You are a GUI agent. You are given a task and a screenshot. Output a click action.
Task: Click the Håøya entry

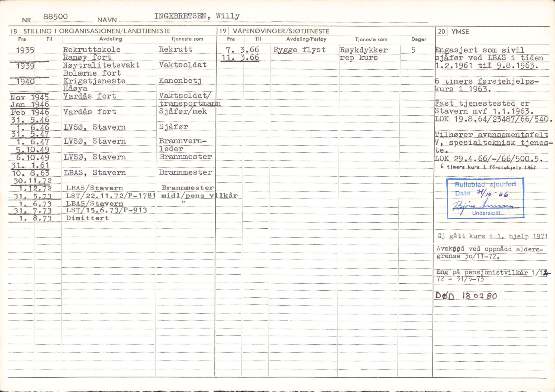click(75, 89)
